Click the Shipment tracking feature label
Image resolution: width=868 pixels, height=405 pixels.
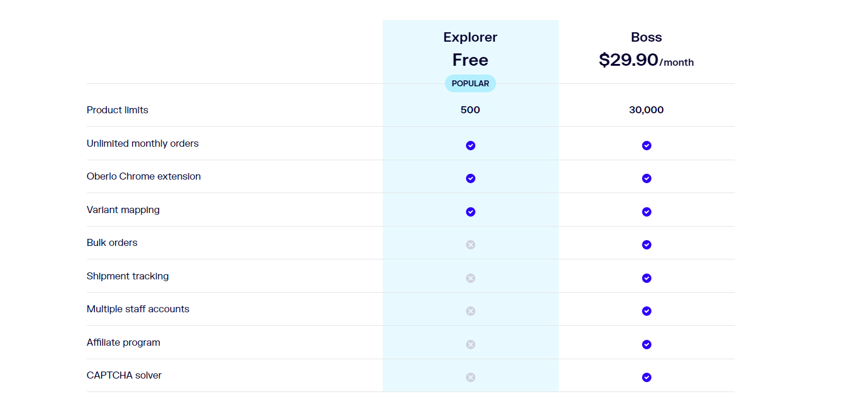tap(128, 276)
